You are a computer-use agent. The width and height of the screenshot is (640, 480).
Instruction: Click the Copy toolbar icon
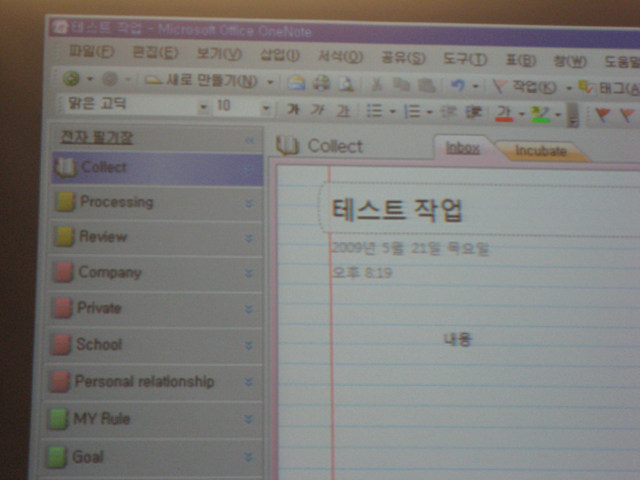click(401, 85)
